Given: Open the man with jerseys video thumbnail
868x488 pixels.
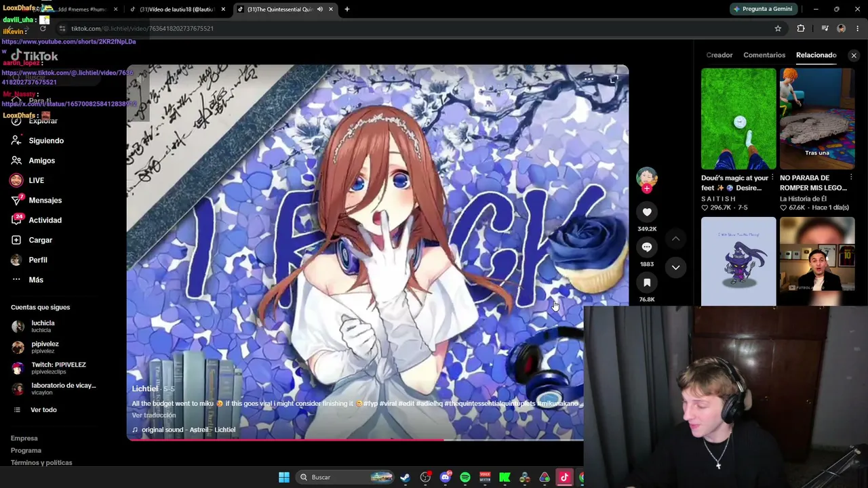Looking at the screenshot, I should [x=817, y=262].
